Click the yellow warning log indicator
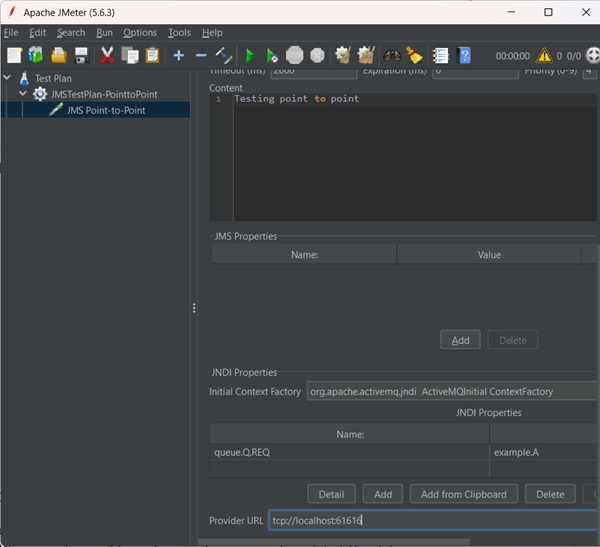 click(544, 56)
